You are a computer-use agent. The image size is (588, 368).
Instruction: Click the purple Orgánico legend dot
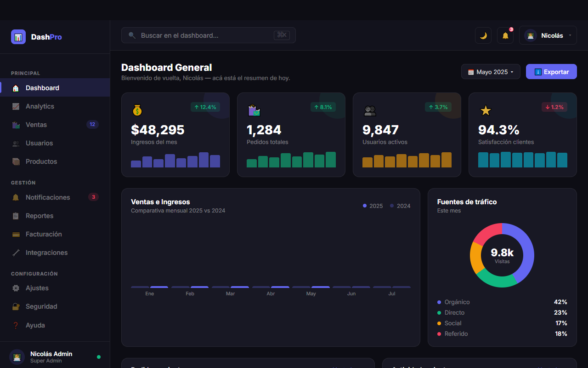pos(439,302)
